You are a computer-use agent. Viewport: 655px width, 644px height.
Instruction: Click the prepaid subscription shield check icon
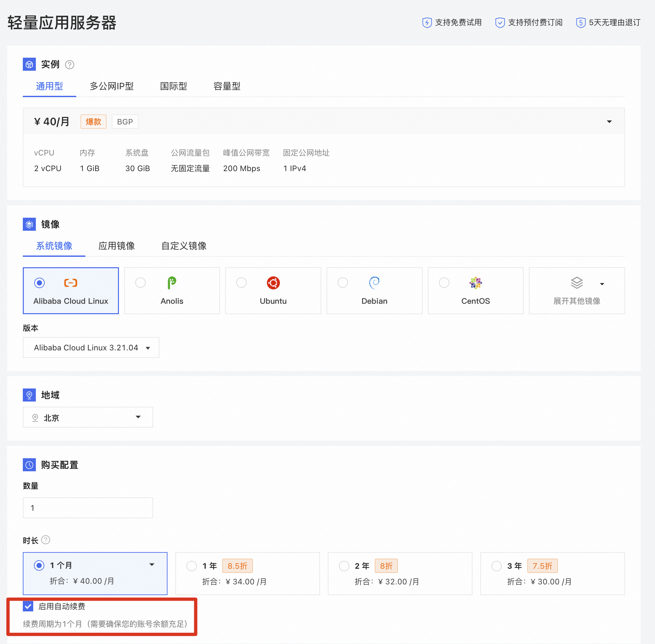coord(500,23)
